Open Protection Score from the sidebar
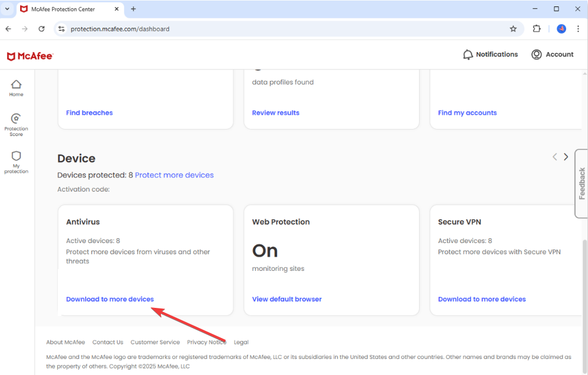588x375 pixels. 16,124
